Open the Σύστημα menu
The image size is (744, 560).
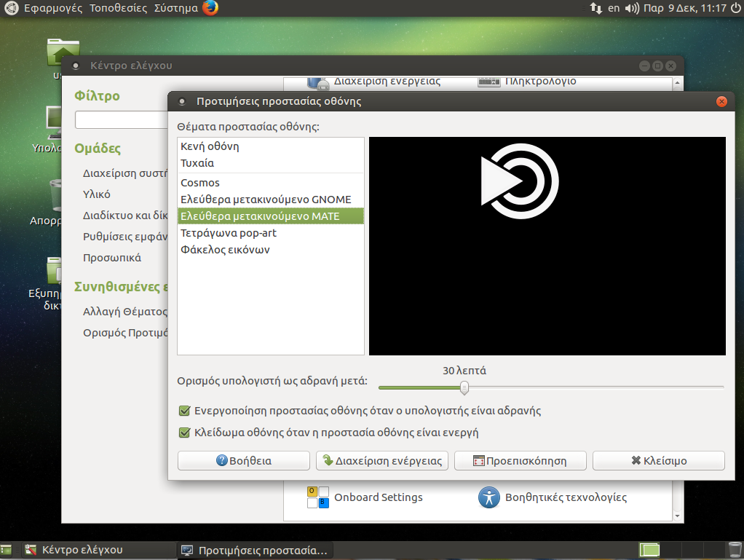[x=175, y=9]
